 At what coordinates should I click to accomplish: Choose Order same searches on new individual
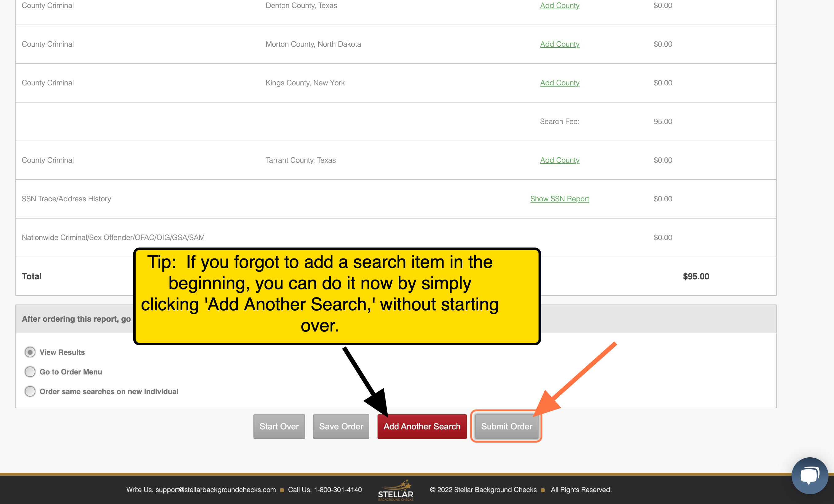click(30, 391)
